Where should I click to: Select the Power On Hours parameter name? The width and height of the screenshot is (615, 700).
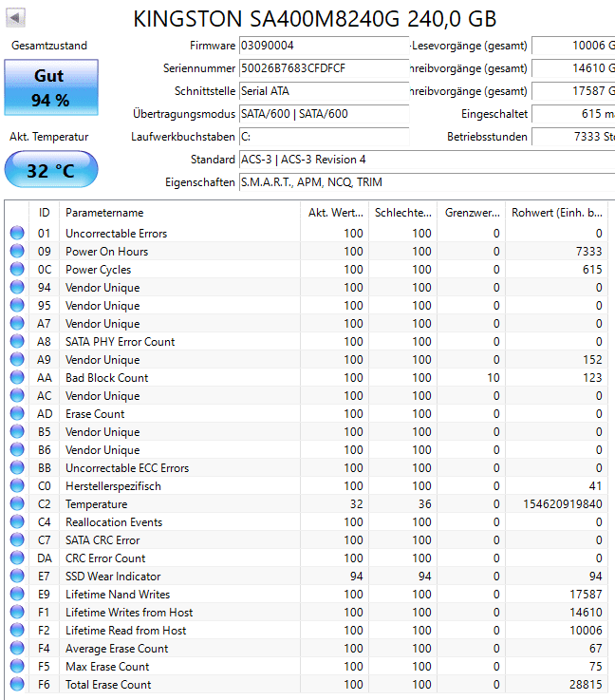click(x=106, y=252)
